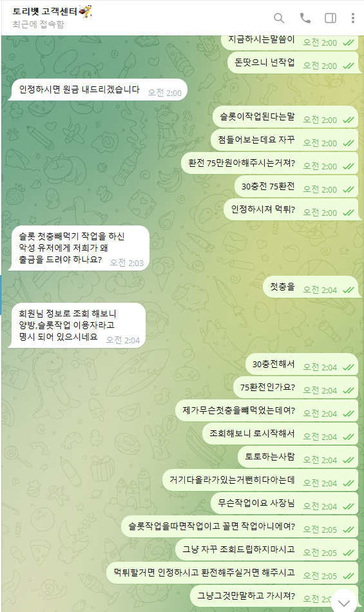Viewport: 364px width, 612px height.
Task: Click the rocket emoji beside chat title
Action: pyautogui.click(x=86, y=12)
